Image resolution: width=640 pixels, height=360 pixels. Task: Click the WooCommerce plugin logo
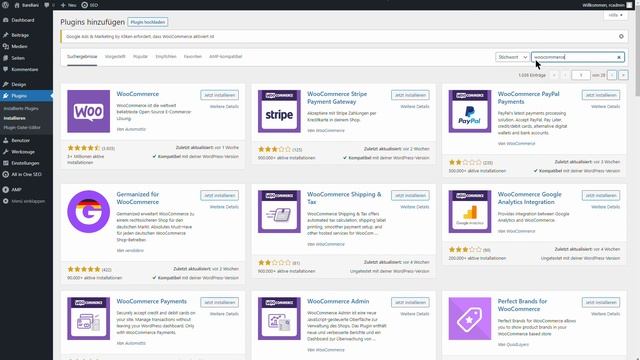[89, 111]
